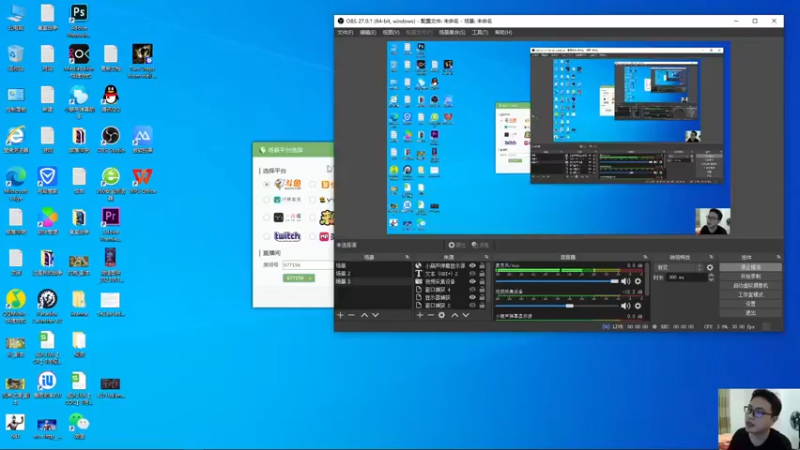Open Adobe Premiere Pro desktop icon
The image size is (800, 450).
(111, 225)
